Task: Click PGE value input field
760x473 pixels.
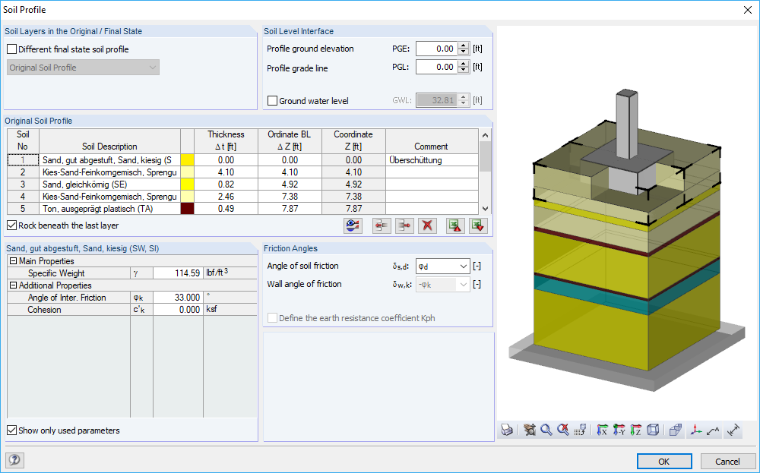Action: 437,48
